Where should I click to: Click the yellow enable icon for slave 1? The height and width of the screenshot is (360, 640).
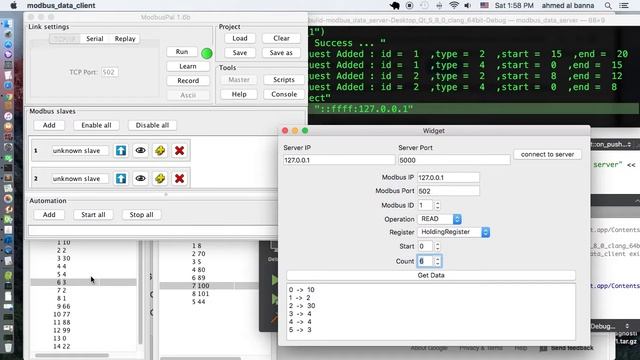click(160, 151)
